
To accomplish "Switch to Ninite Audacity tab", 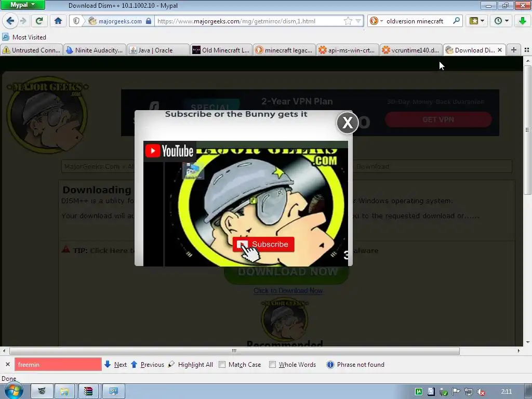I will 95,50.
